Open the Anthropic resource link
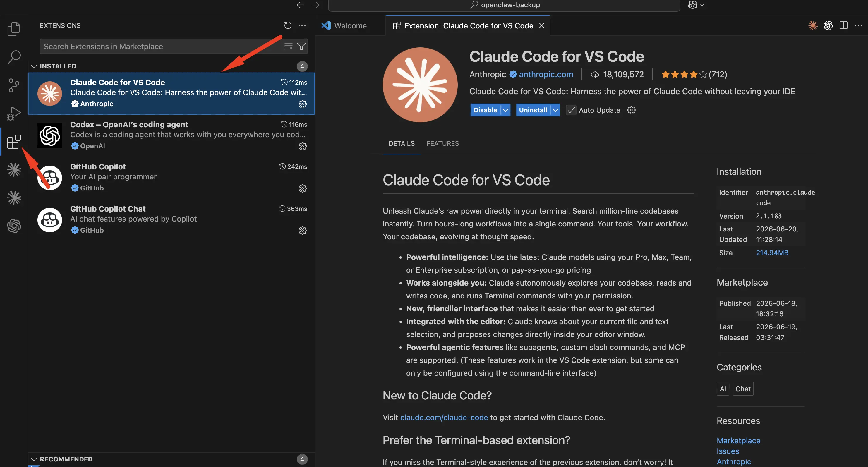This screenshot has width=868, height=467. (734, 462)
